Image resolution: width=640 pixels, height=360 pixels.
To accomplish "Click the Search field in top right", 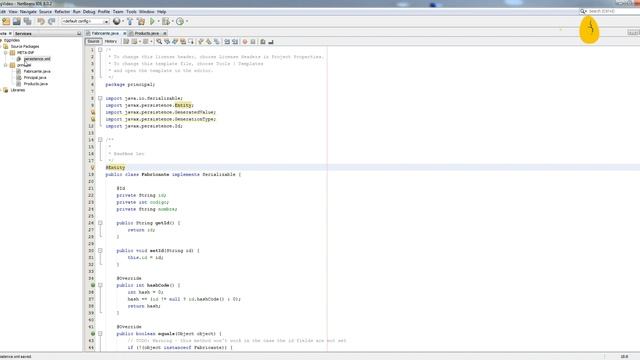I will coord(611,11).
